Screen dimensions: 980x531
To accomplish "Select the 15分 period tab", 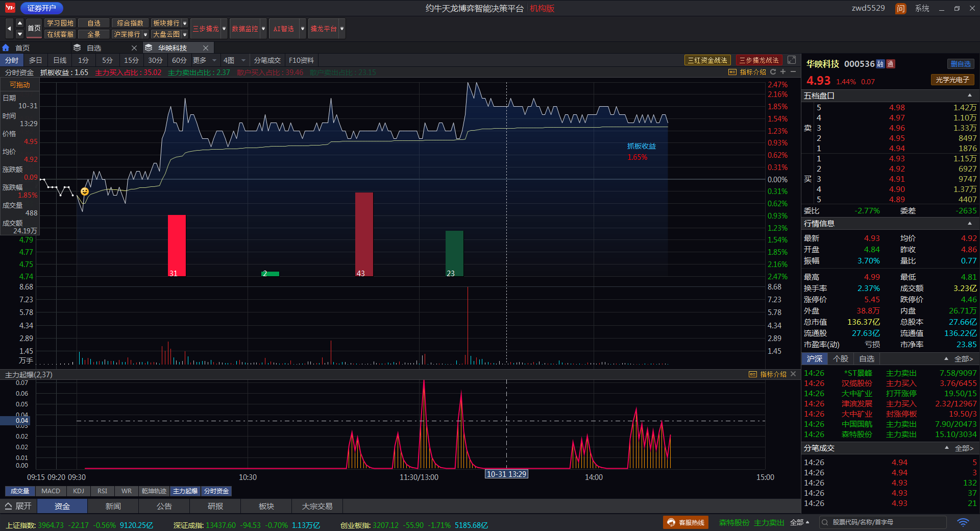I will tap(132, 60).
